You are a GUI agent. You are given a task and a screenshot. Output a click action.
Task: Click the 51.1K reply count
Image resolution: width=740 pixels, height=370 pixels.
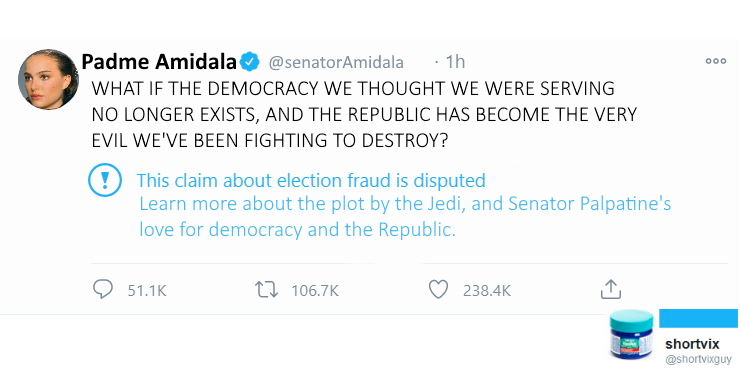[x=147, y=290]
